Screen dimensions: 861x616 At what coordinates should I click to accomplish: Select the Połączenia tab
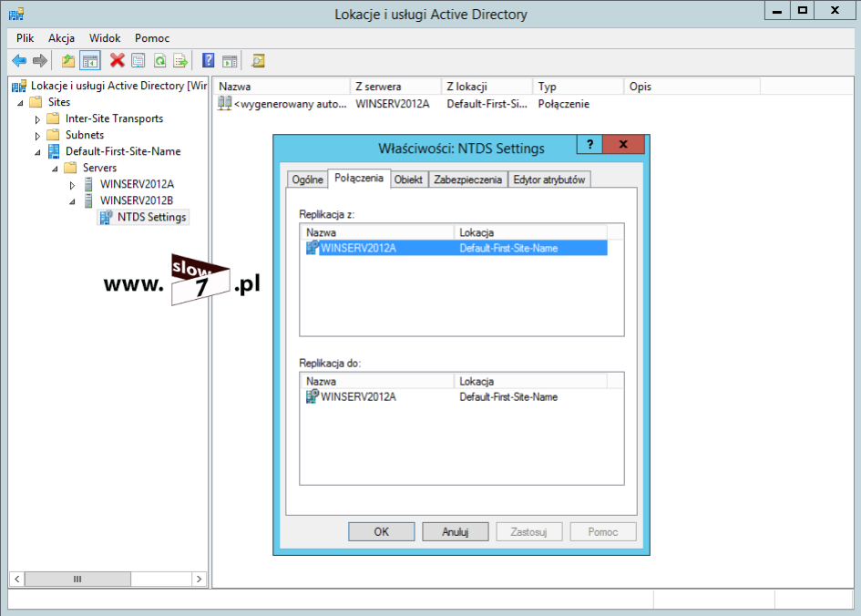tap(359, 178)
